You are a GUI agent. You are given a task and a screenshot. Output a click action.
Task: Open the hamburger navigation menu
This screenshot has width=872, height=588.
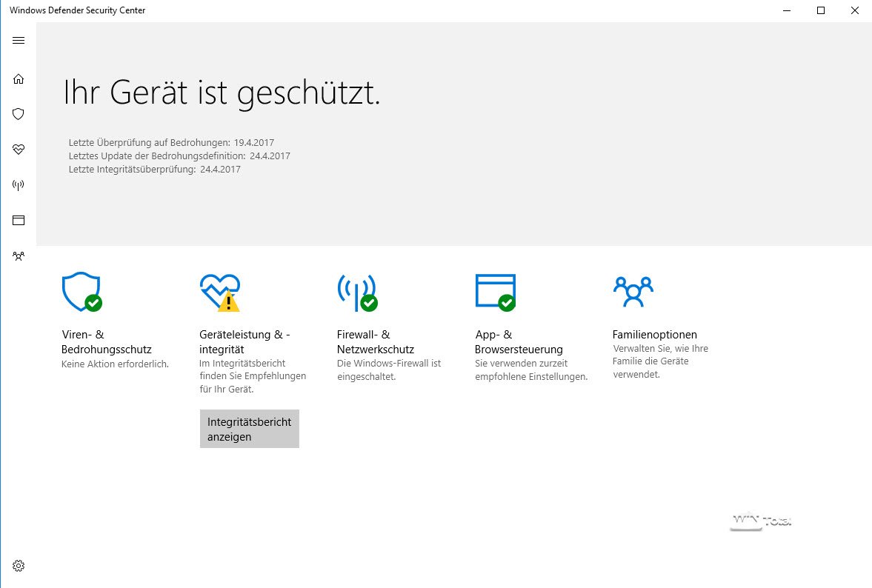click(19, 41)
